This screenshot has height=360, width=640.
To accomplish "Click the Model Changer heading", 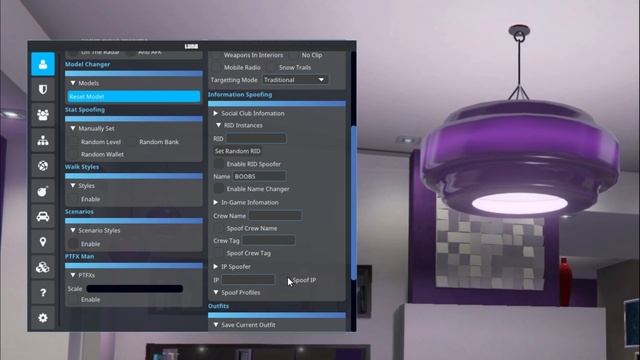I will tap(87, 64).
